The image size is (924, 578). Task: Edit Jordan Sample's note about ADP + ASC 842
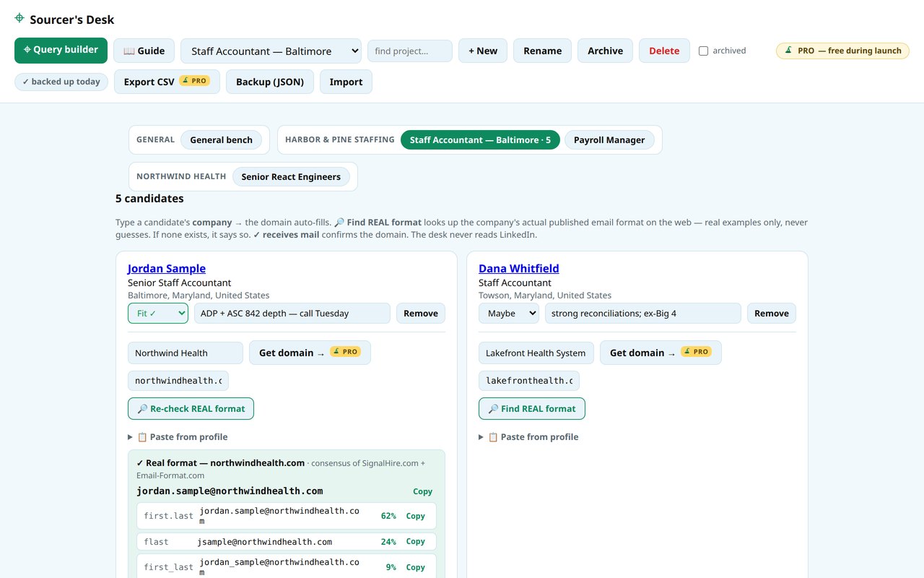(x=292, y=313)
